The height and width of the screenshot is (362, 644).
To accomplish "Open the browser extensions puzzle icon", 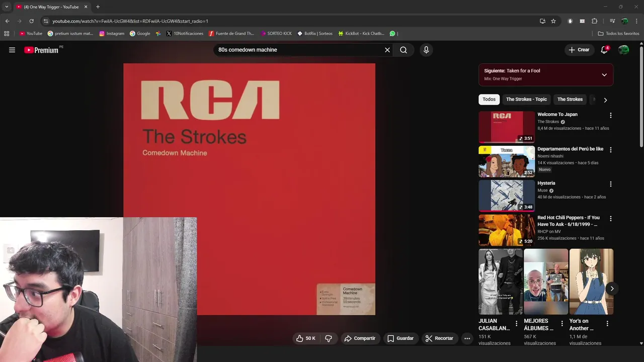I will (x=594, y=21).
